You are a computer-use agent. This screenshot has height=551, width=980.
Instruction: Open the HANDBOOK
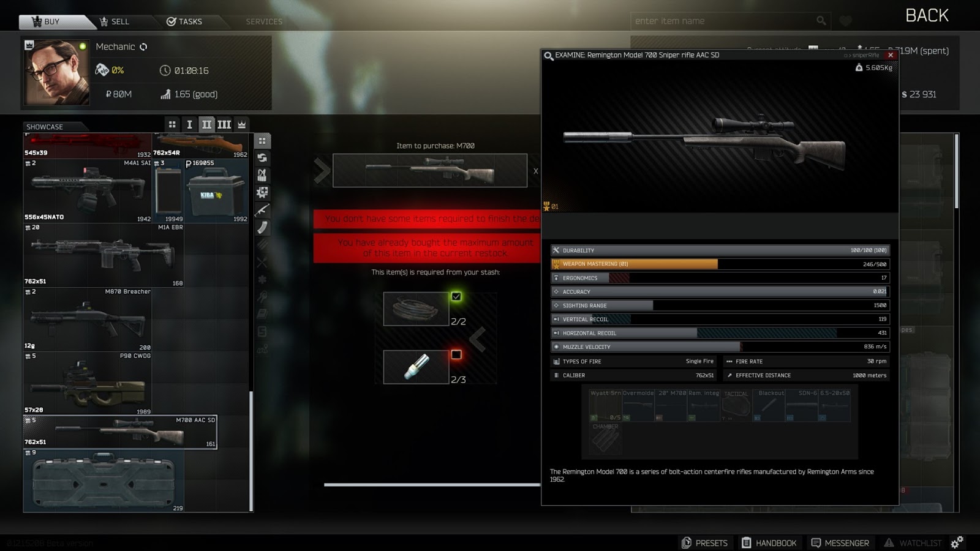pyautogui.click(x=769, y=543)
